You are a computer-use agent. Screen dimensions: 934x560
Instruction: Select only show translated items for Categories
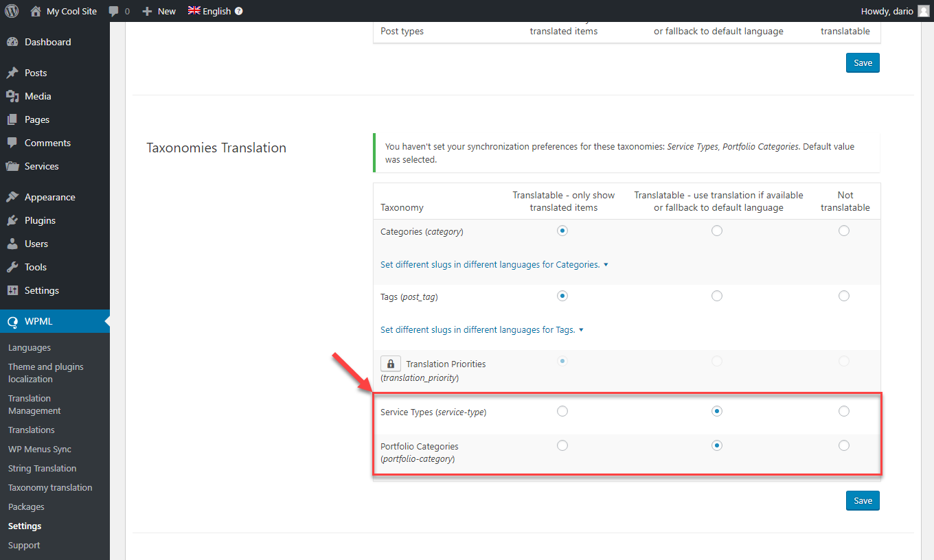coord(562,231)
